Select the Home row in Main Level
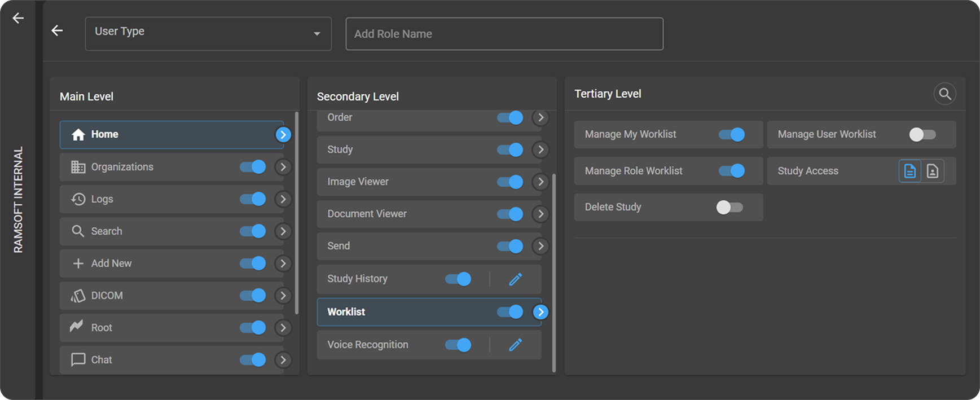Viewport: 980px width, 400px height. click(172, 134)
